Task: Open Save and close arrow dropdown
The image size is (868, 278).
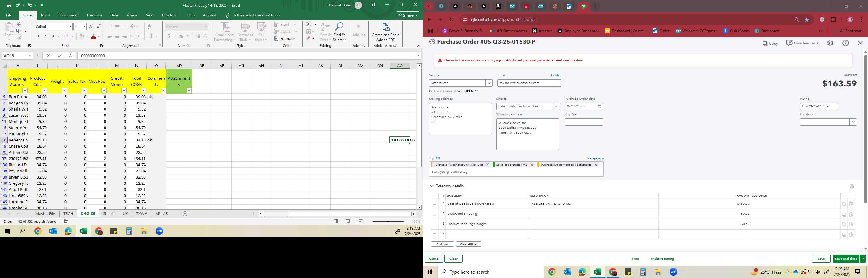Action: click(863, 259)
